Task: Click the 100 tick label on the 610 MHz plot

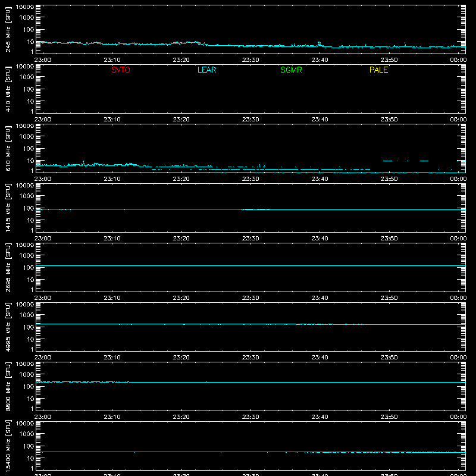Action: (29, 149)
